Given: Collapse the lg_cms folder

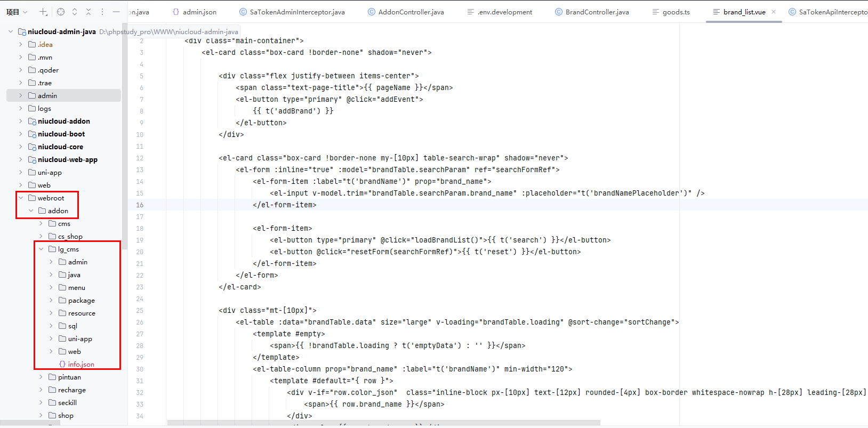Looking at the screenshot, I should (x=41, y=249).
